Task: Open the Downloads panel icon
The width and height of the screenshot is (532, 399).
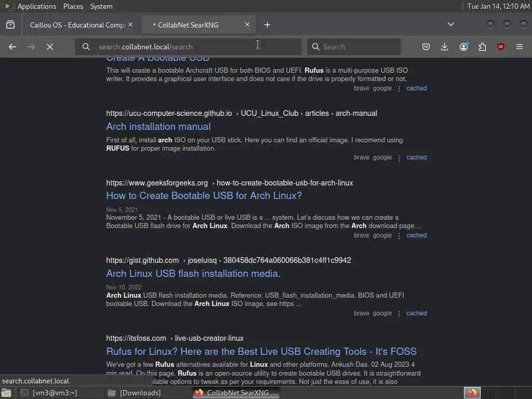Action: pyautogui.click(x=444, y=47)
